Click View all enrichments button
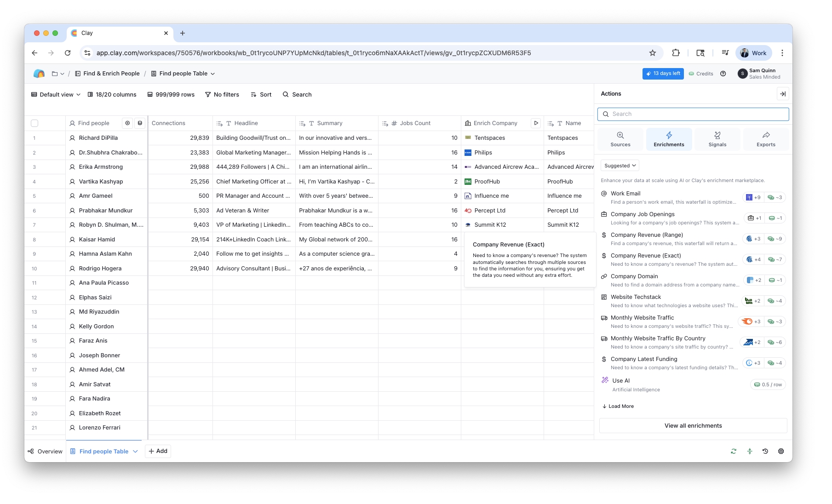832x504 pixels. 693,426
